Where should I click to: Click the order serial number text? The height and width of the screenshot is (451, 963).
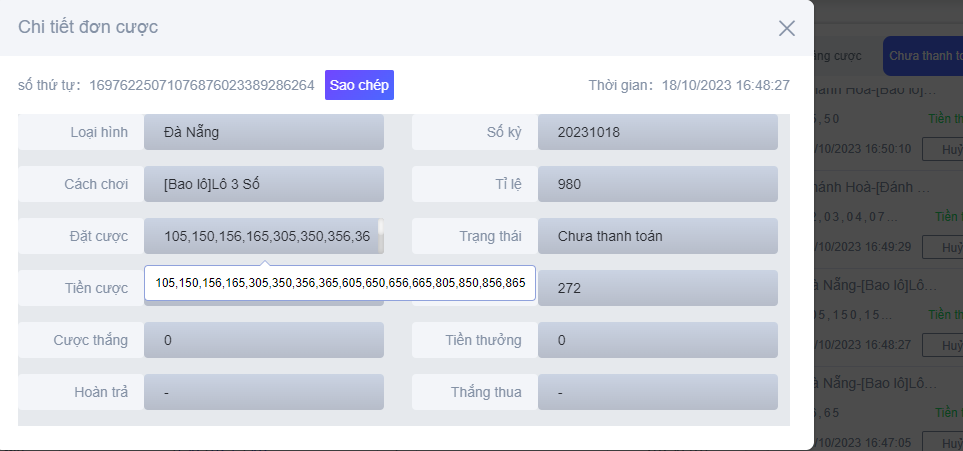pyautogui.click(x=202, y=85)
